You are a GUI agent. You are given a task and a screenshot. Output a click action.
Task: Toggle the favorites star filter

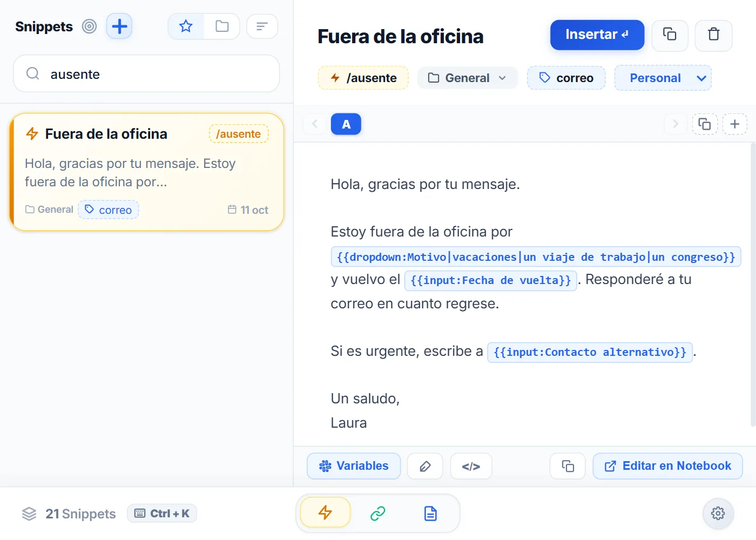pyautogui.click(x=186, y=26)
